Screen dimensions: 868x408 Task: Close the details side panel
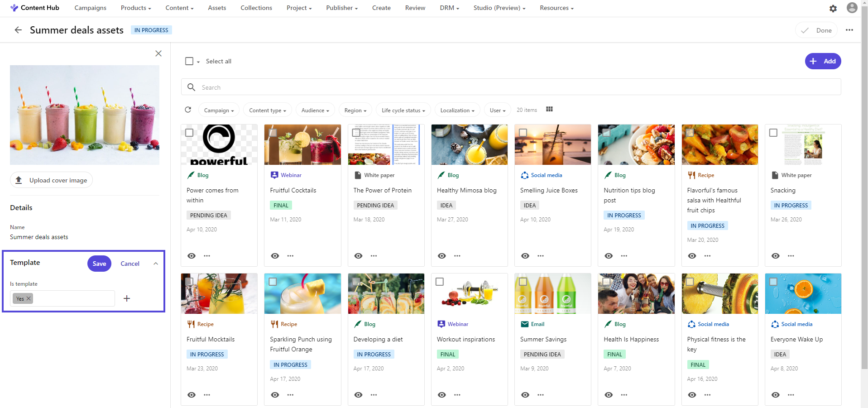(x=158, y=53)
